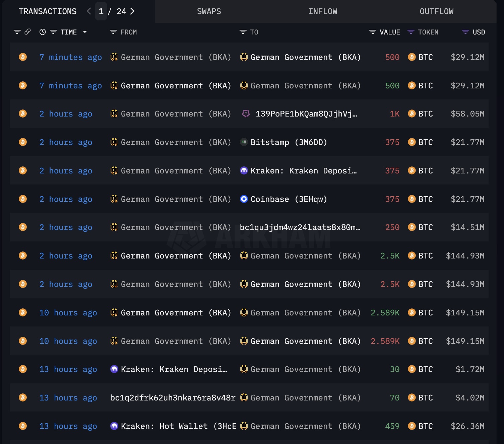Open the FROM column filter
The image size is (504, 444).
[x=113, y=32]
